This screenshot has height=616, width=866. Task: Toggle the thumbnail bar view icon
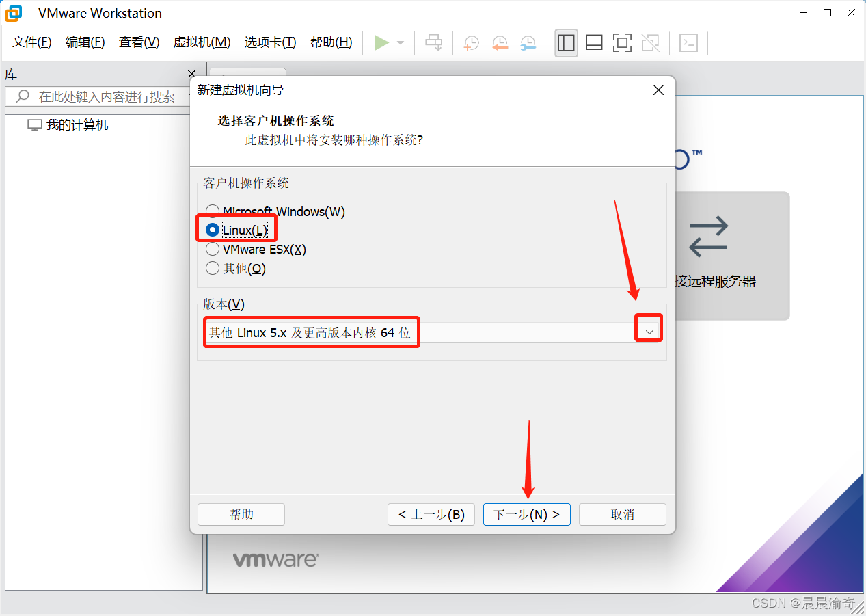(x=594, y=43)
